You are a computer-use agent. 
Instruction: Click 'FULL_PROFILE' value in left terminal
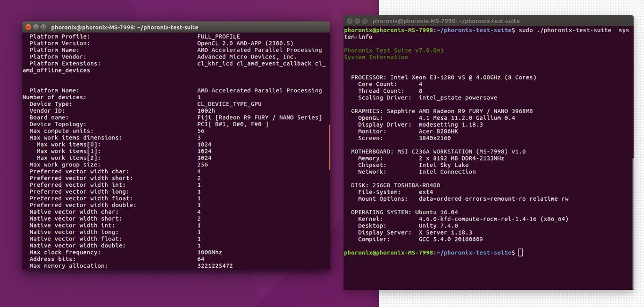(218, 36)
